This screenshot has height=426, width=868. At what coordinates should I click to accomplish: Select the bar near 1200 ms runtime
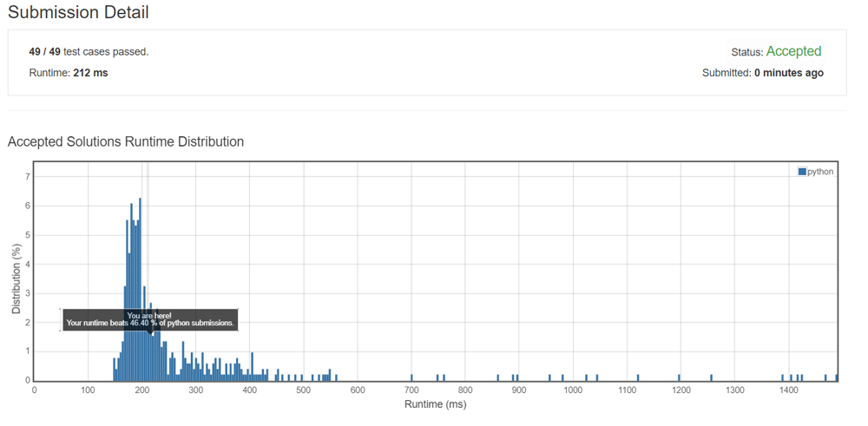(681, 377)
